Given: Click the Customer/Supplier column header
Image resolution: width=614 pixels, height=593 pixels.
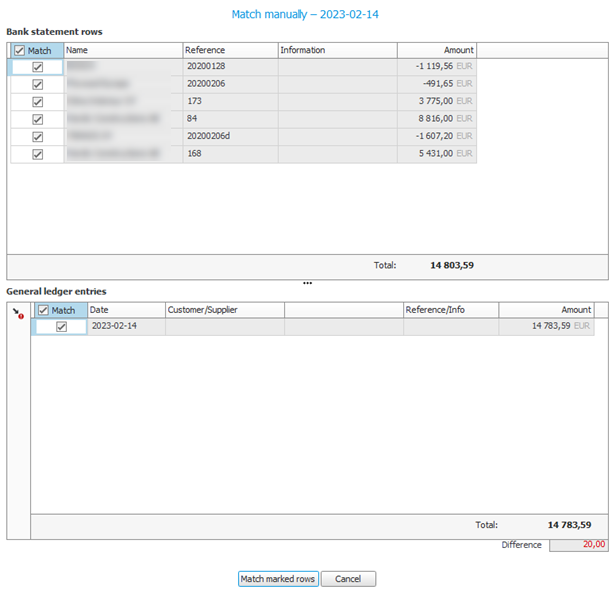Looking at the screenshot, I should tap(224, 310).
